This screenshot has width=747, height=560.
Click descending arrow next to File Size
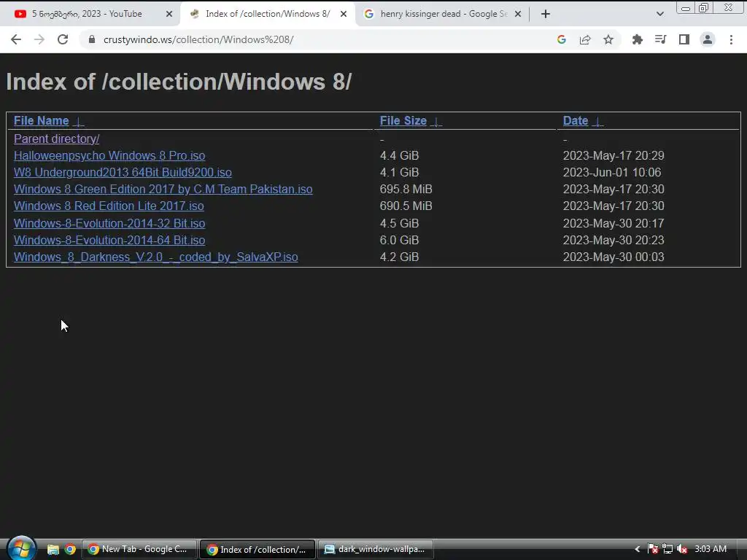click(x=436, y=122)
